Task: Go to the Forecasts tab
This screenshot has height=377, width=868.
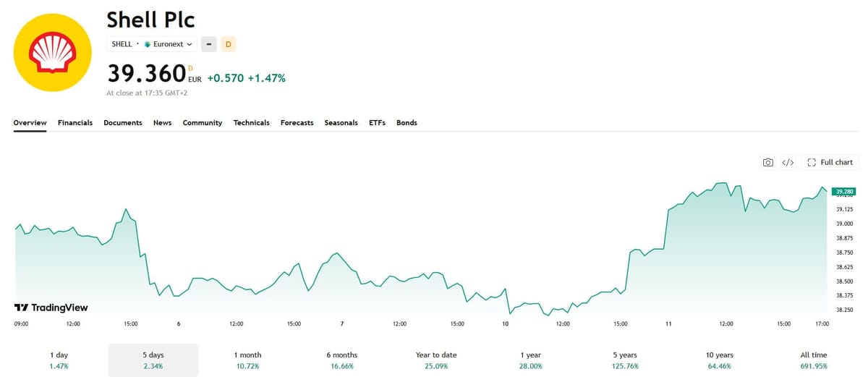Action: [x=297, y=123]
